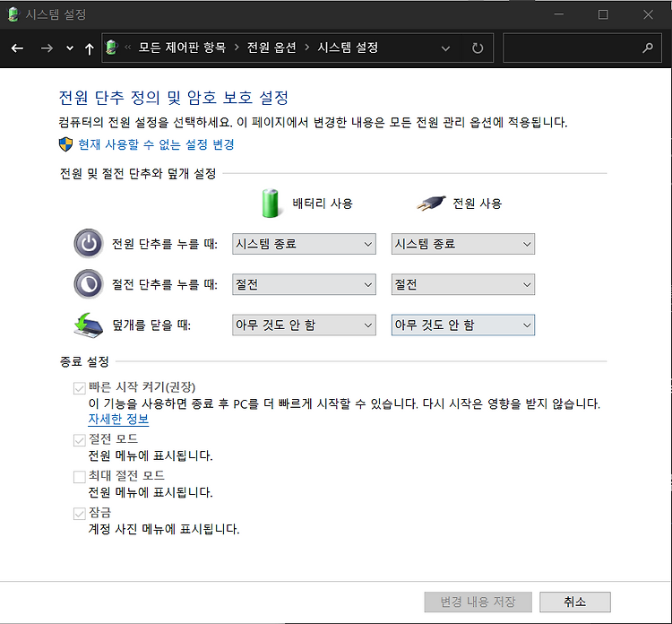
Task: Click the battery icon in address bar
Action: coord(111,48)
